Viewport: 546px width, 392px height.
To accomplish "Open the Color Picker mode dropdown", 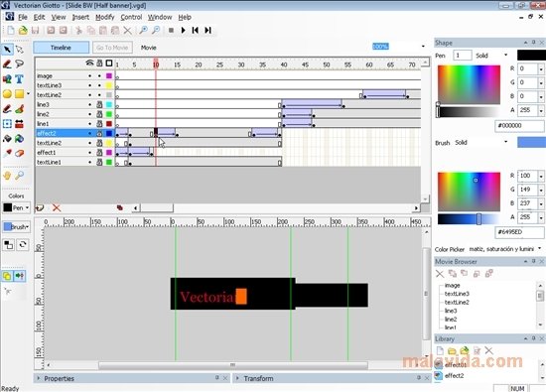I will click(x=505, y=249).
